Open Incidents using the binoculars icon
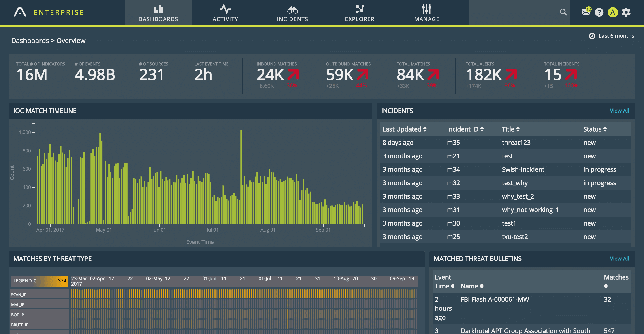Viewport: 644px width, 334px height. [x=292, y=10]
